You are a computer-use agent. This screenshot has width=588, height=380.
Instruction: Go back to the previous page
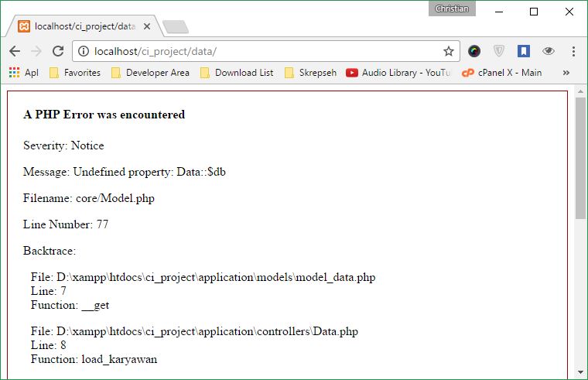[15, 51]
